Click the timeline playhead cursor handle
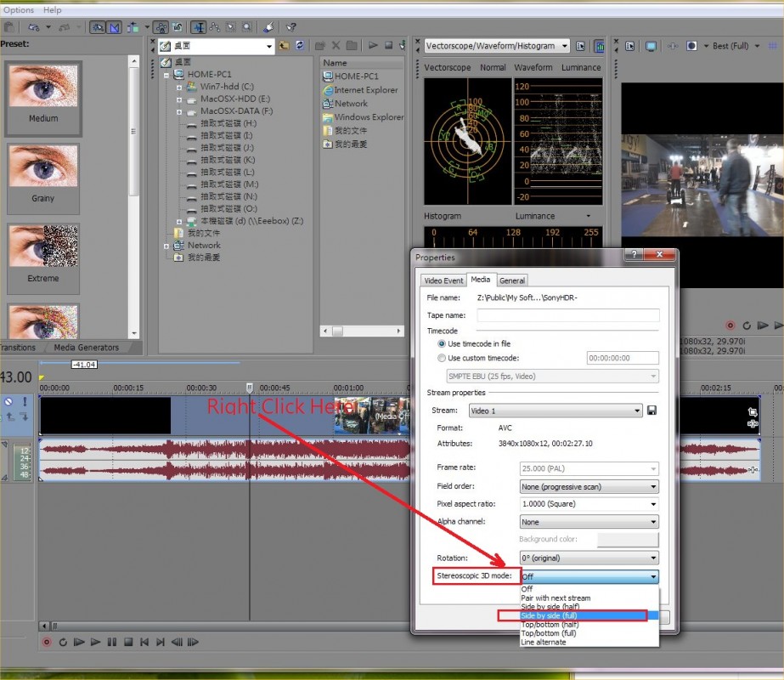The image size is (784, 680). pos(250,388)
